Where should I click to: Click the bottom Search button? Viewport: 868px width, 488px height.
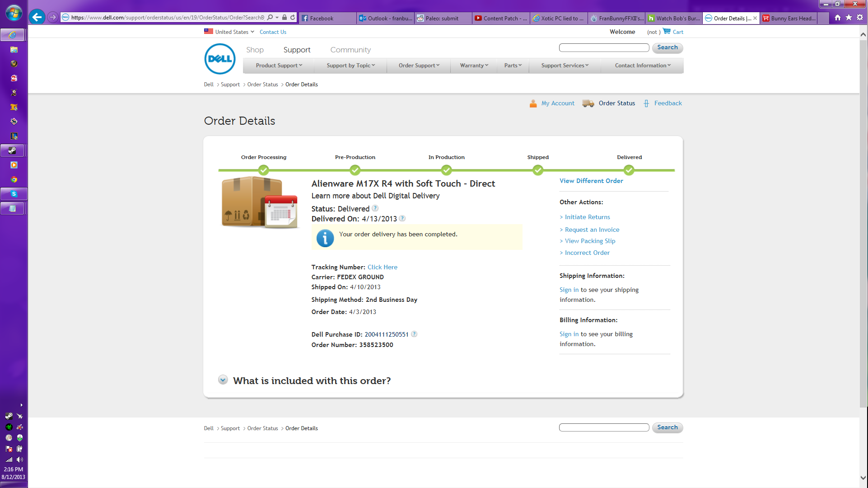[667, 427]
